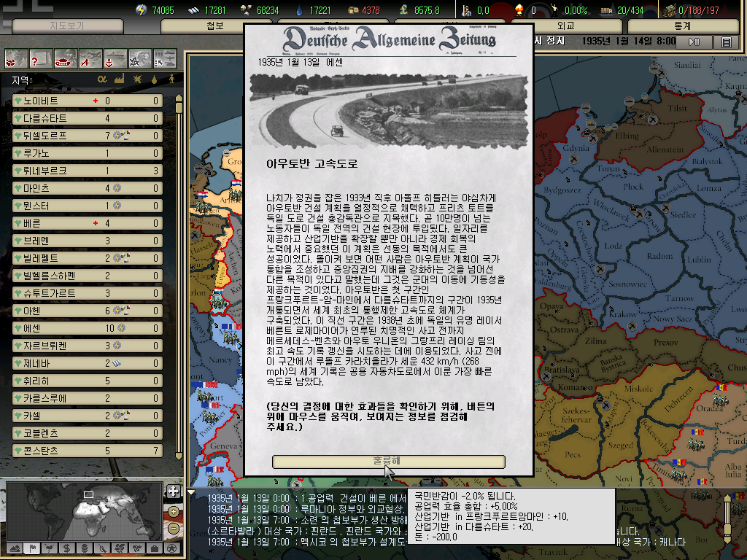
Task: Open the unit selection filter icon
Action: (x=165, y=58)
